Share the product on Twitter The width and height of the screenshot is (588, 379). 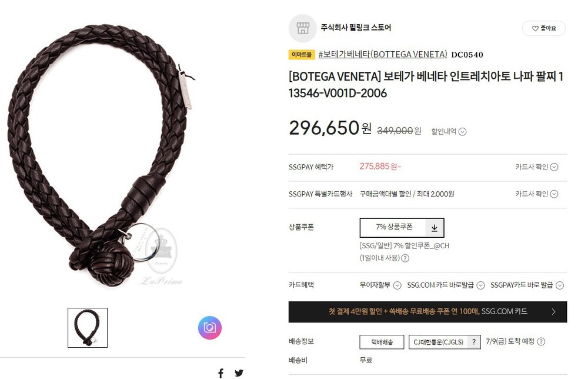239,373
